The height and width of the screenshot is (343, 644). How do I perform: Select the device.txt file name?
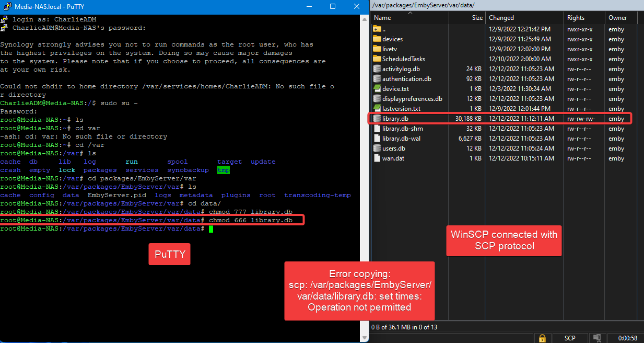(395, 89)
